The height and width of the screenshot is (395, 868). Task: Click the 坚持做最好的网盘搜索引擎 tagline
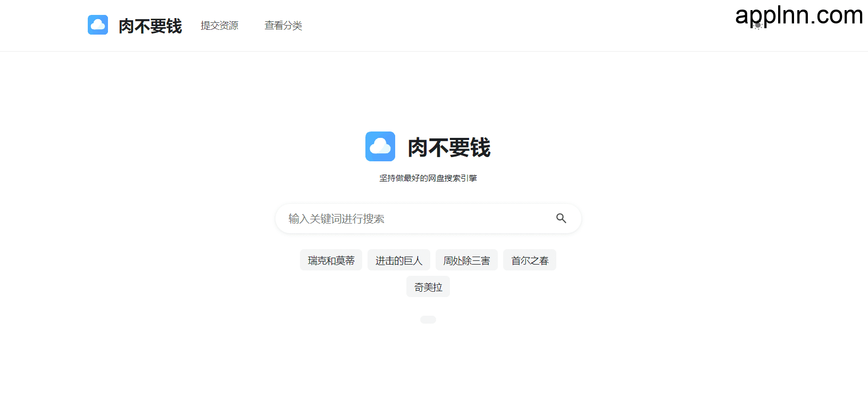pos(428,178)
